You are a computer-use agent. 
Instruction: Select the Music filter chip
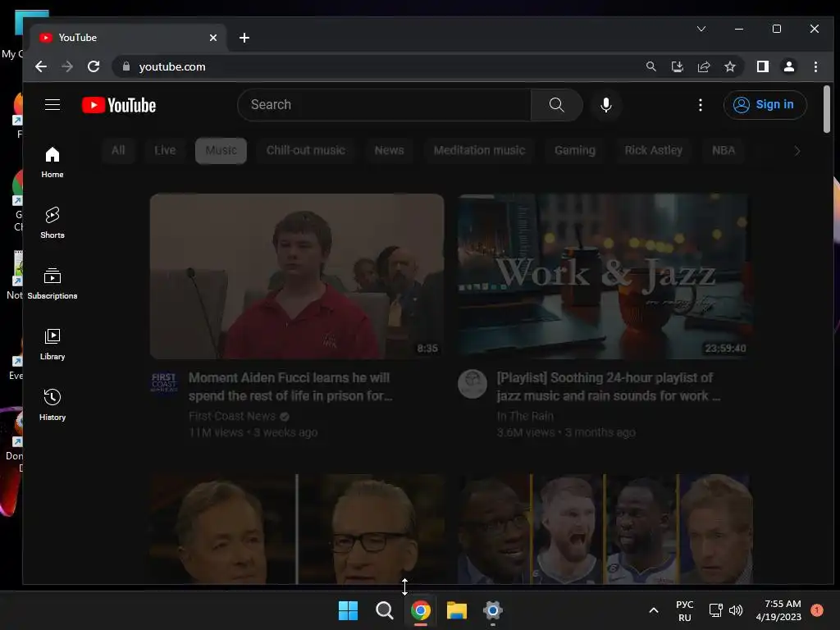[x=221, y=151]
